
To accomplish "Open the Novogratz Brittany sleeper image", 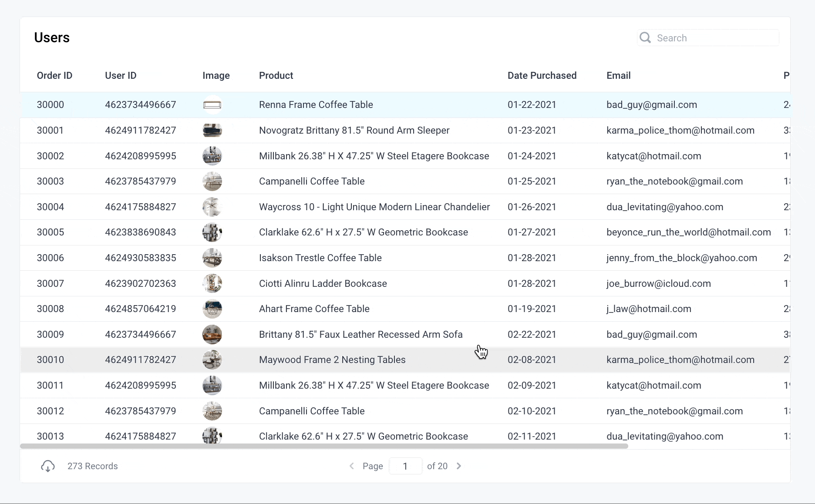I will coord(212,130).
